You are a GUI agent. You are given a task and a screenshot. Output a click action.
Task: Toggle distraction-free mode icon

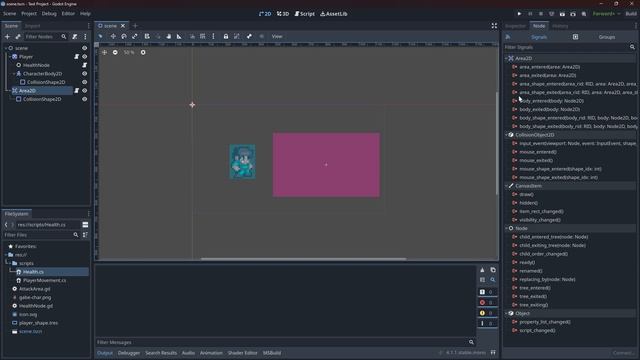click(494, 26)
